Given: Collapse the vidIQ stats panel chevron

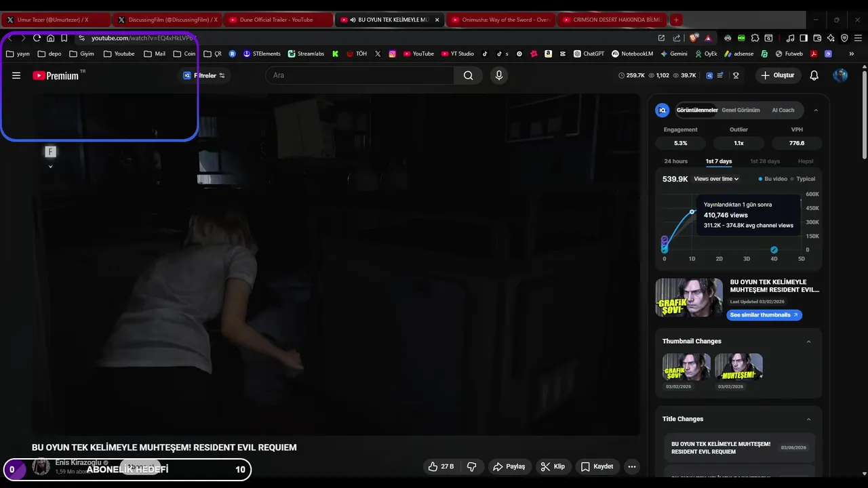Looking at the screenshot, I should pyautogui.click(x=816, y=110).
